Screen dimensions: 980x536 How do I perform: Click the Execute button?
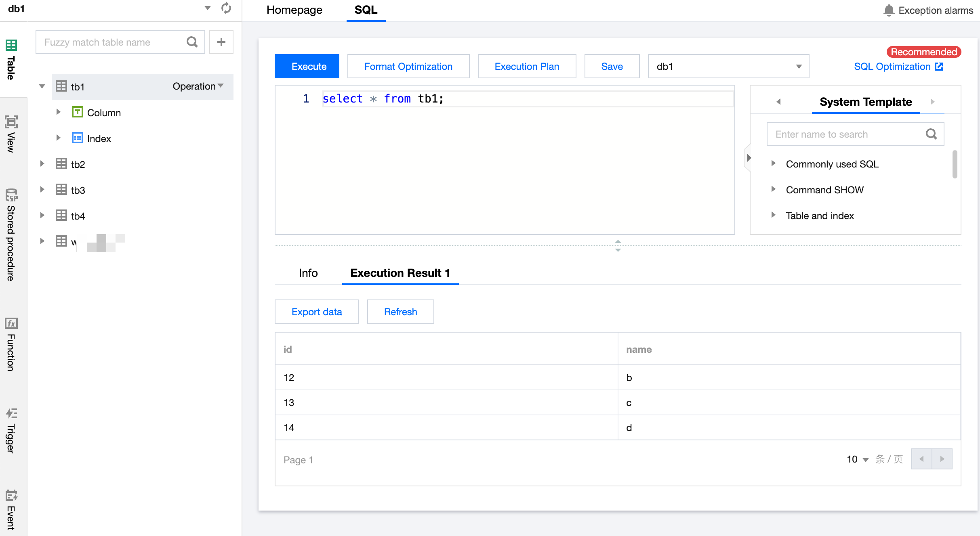pos(307,66)
